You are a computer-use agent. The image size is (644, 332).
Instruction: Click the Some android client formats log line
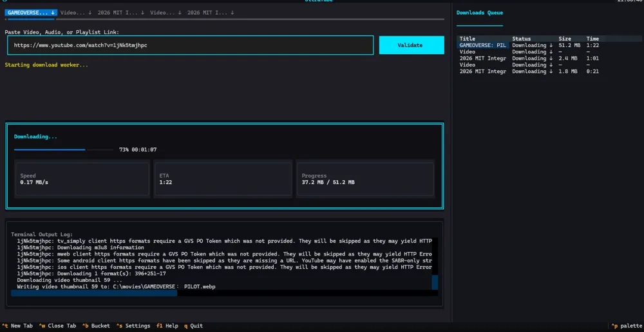point(224,261)
